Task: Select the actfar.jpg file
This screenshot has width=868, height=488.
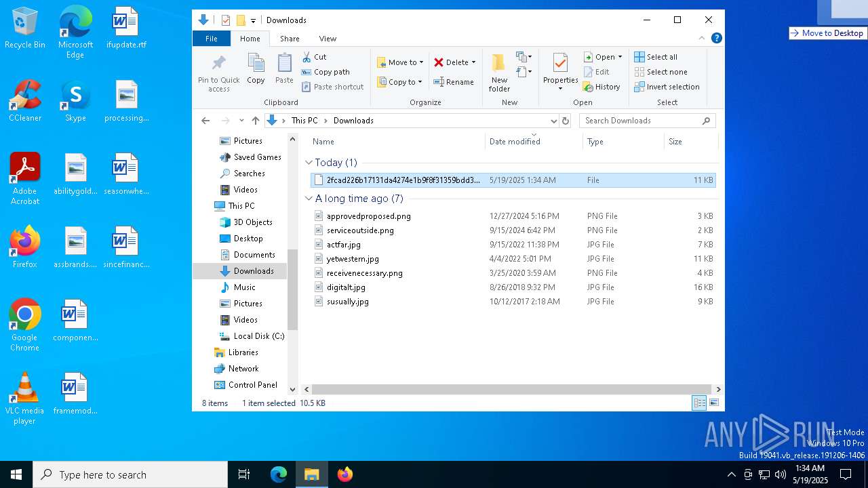Action: (344, 245)
